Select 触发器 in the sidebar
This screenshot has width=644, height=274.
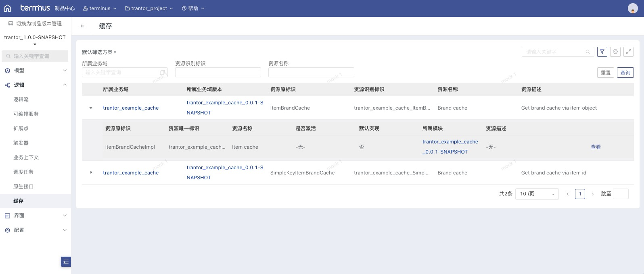coord(21,143)
